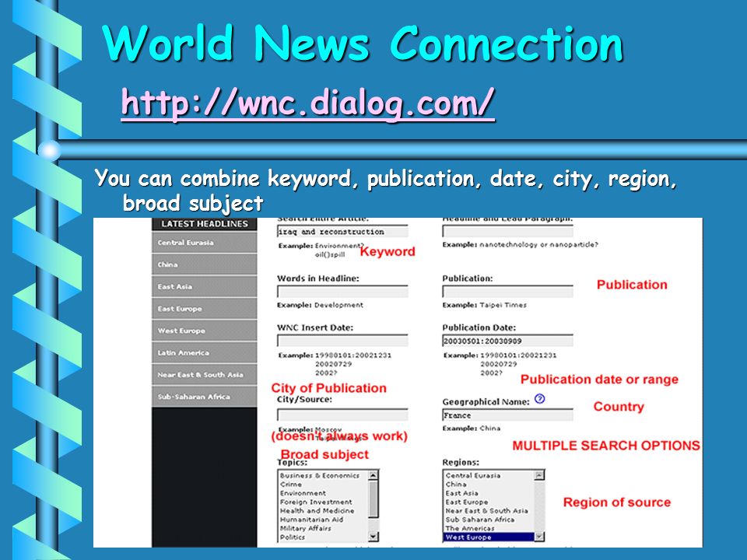Select East Europe in the sidebar

point(205,309)
